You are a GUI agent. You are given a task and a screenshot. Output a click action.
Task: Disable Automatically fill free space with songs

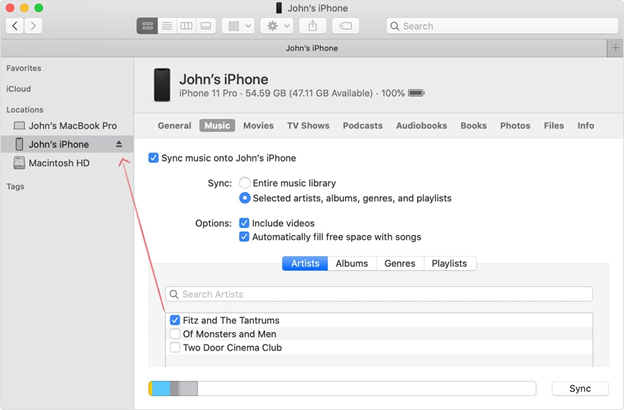(245, 237)
